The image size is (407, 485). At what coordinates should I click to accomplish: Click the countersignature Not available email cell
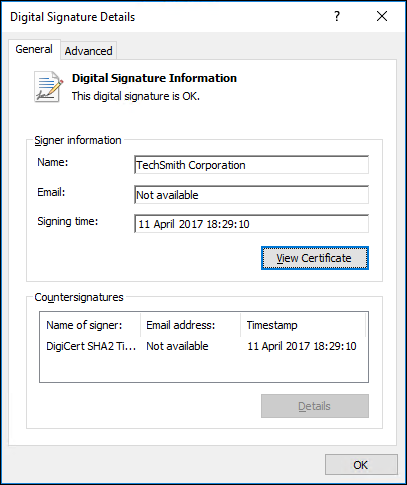point(177,346)
